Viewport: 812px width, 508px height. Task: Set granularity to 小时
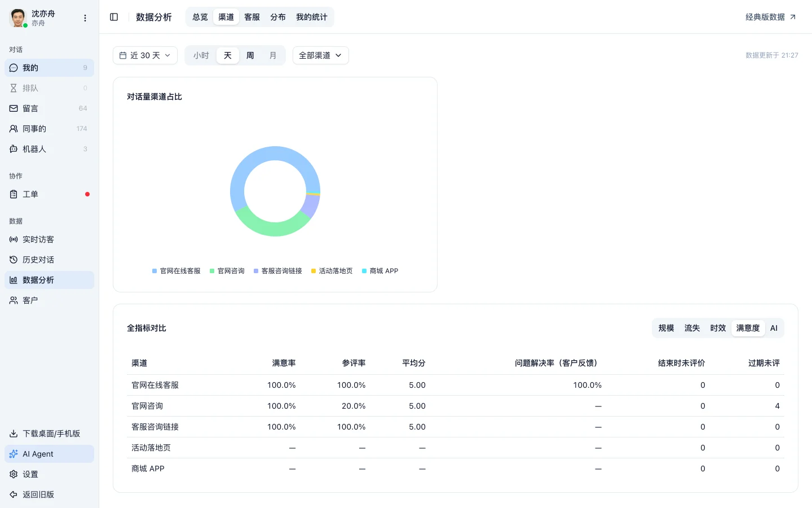tap(201, 55)
